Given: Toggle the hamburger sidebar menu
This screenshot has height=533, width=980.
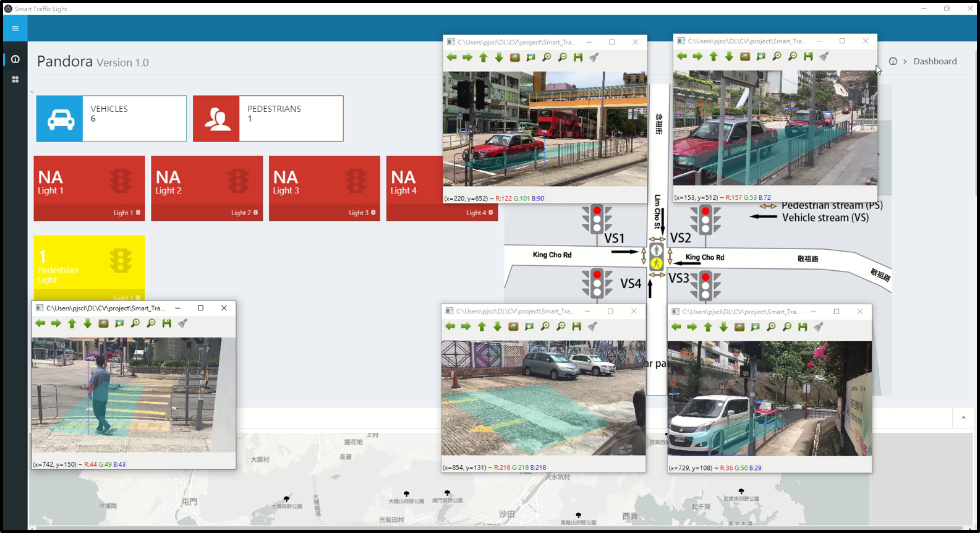Looking at the screenshot, I should (15, 28).
